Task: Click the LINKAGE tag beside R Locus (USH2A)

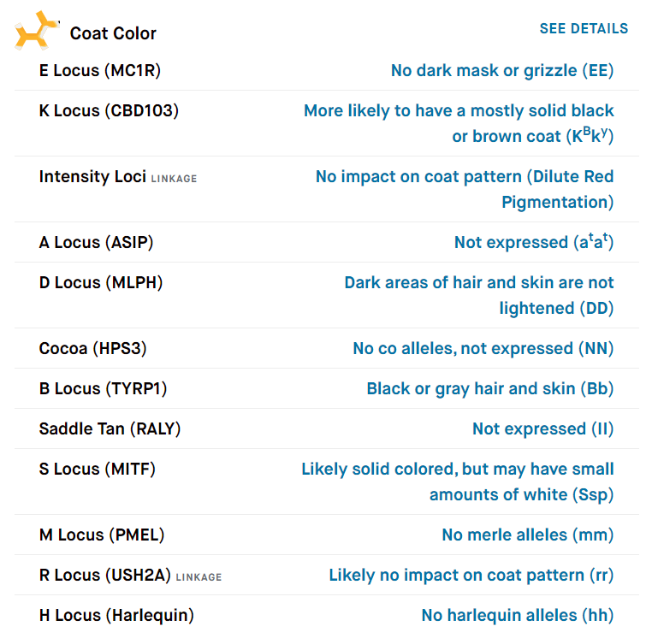Action: [199, 577]
